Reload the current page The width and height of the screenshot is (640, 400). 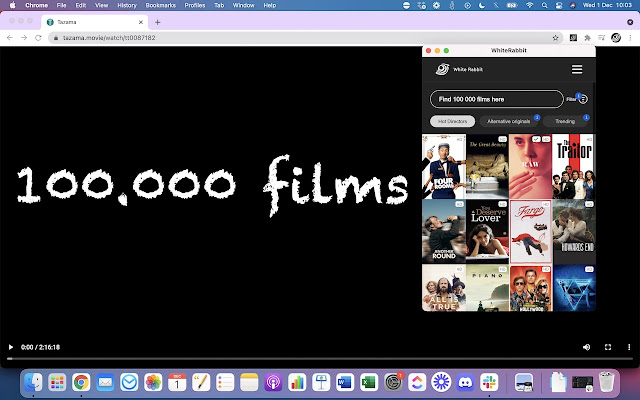(x=38, y=37)
